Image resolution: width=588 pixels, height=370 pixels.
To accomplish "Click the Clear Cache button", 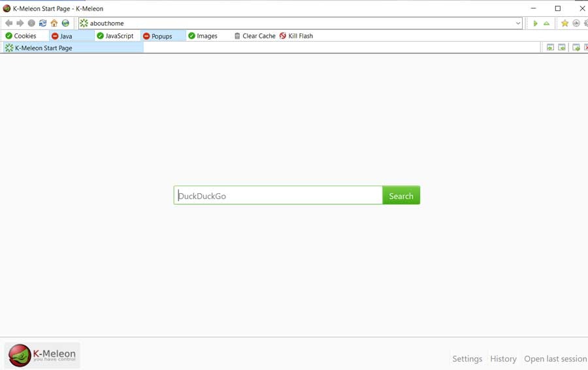I will (x=255, y=36).
